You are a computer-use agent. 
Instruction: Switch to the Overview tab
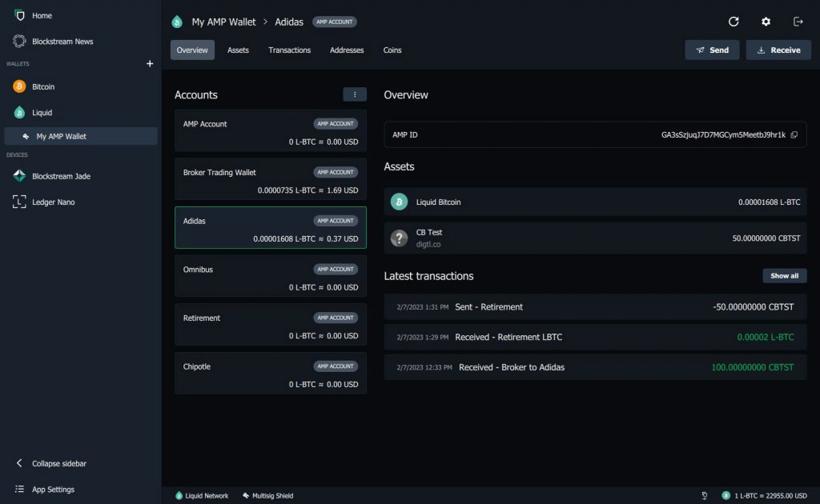click(x=192, y=50)
